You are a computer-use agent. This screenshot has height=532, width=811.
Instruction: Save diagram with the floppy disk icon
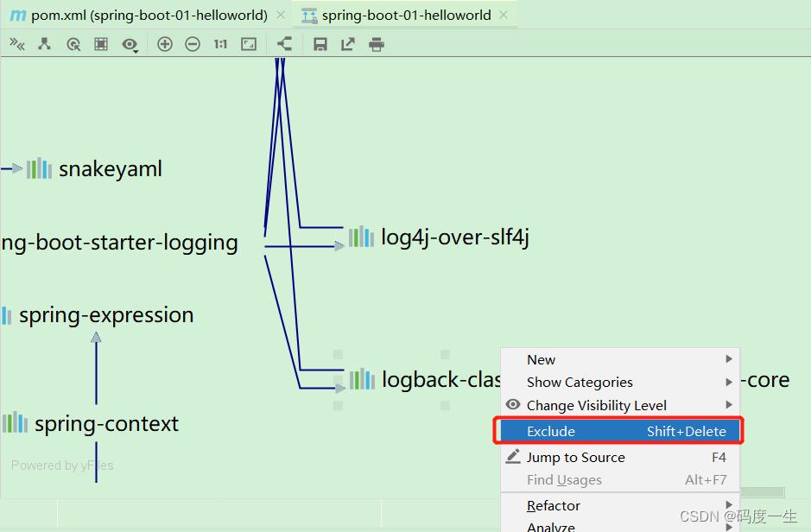tap(320, 44)
